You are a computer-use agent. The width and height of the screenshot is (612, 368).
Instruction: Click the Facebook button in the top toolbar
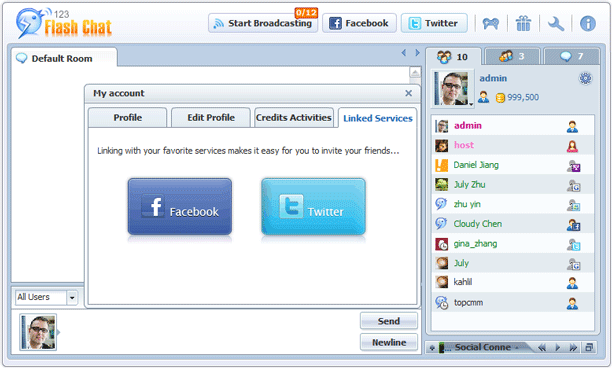tap(359, 23)
